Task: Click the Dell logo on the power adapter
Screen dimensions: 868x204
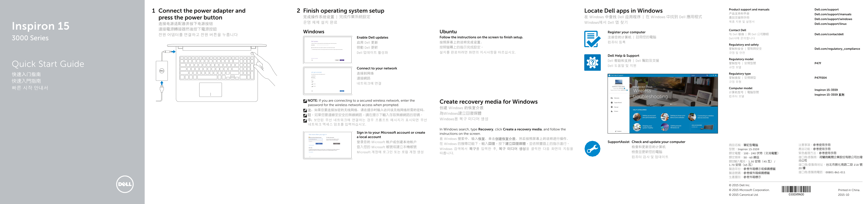Action: pyautogui.click(x=162, y=71)
